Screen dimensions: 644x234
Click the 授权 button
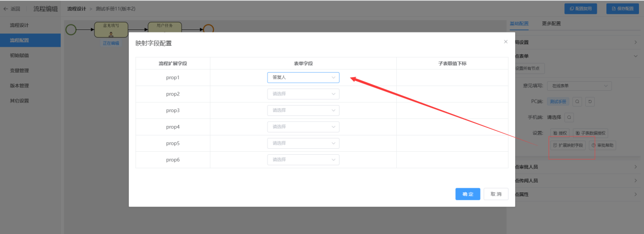(560, 133)
